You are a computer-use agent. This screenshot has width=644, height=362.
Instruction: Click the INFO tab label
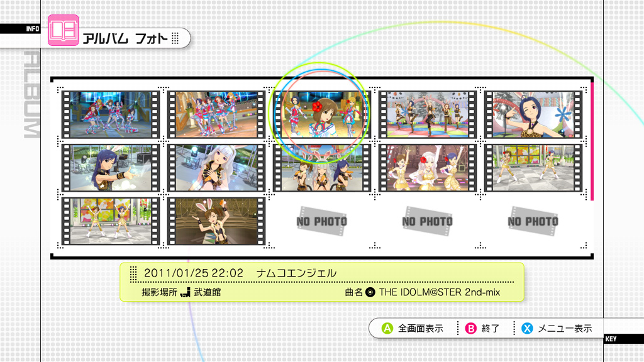pyautogui.click(x=33, y=29)
